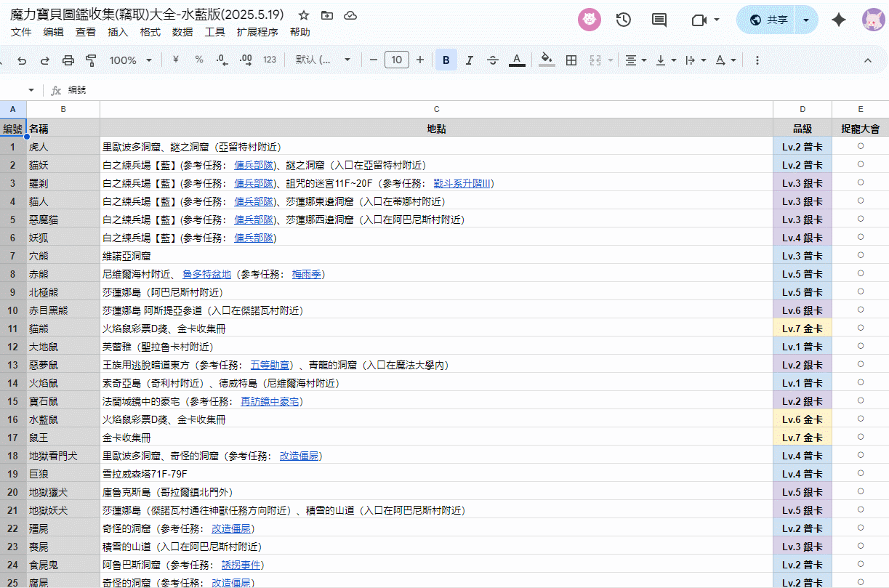This screenshot has height=588, width=889.
Task: Open the 帮助 menu
Action: point(299,32)
